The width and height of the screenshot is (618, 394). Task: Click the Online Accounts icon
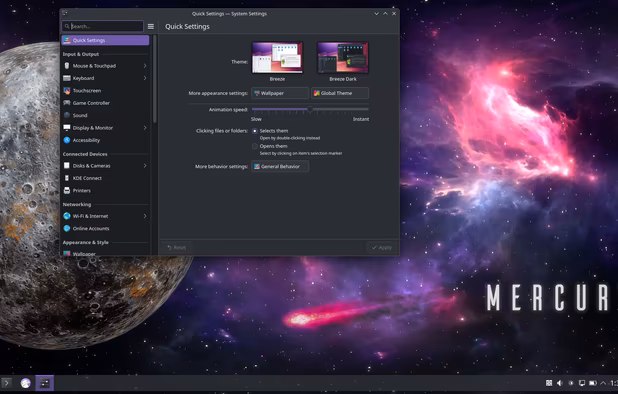(67, 229)
